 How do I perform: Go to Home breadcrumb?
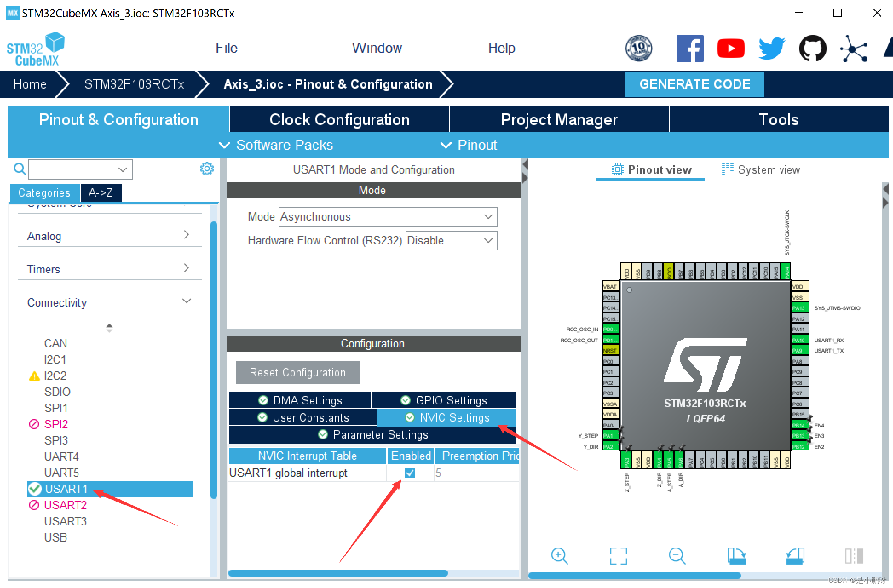30,84
